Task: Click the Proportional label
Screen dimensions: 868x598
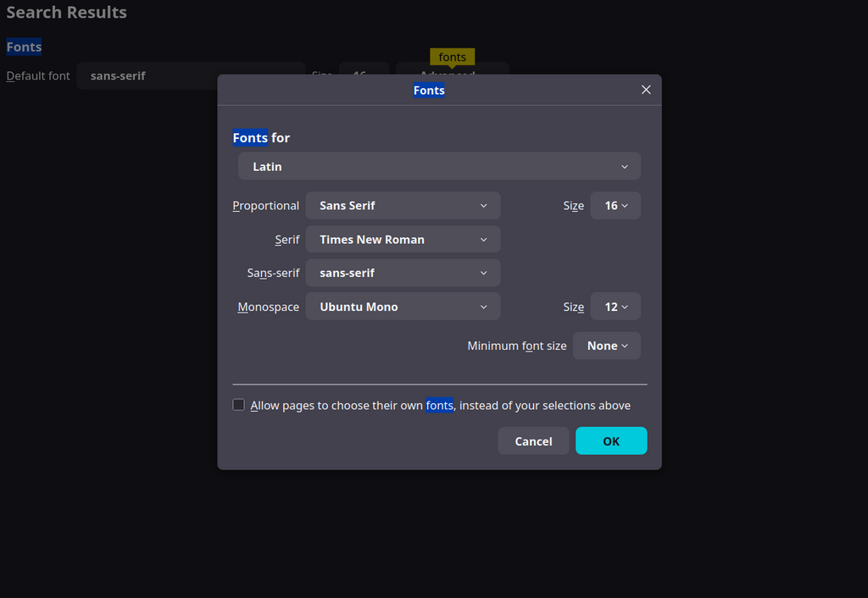Action: point(265,206)
